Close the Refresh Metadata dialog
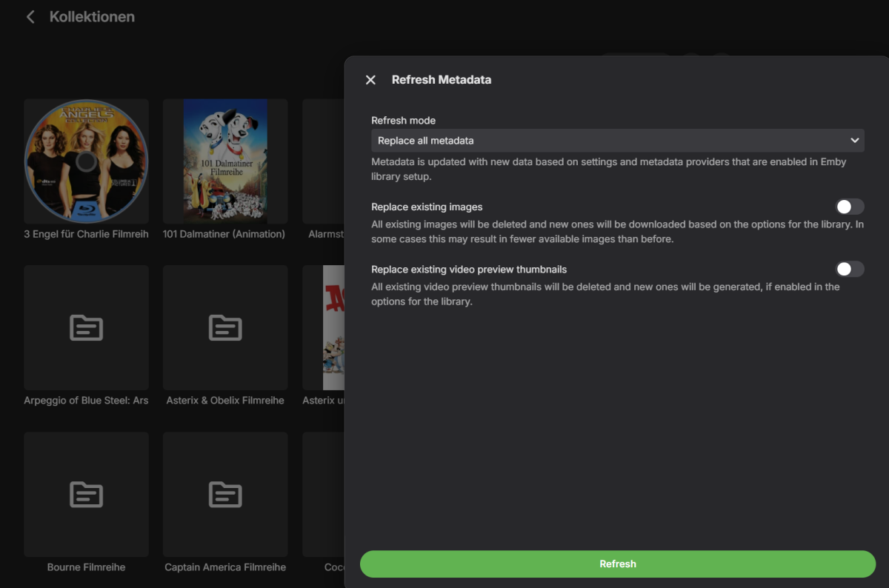This screenshot has height=588, width=889. 370,80
